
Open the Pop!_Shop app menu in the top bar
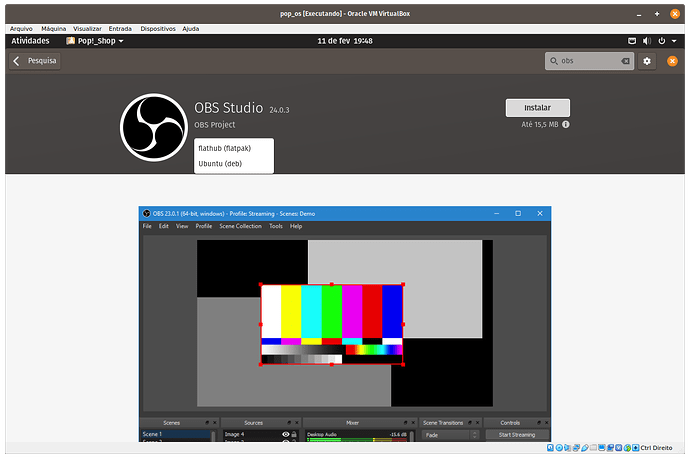click(x=95, y=41)
